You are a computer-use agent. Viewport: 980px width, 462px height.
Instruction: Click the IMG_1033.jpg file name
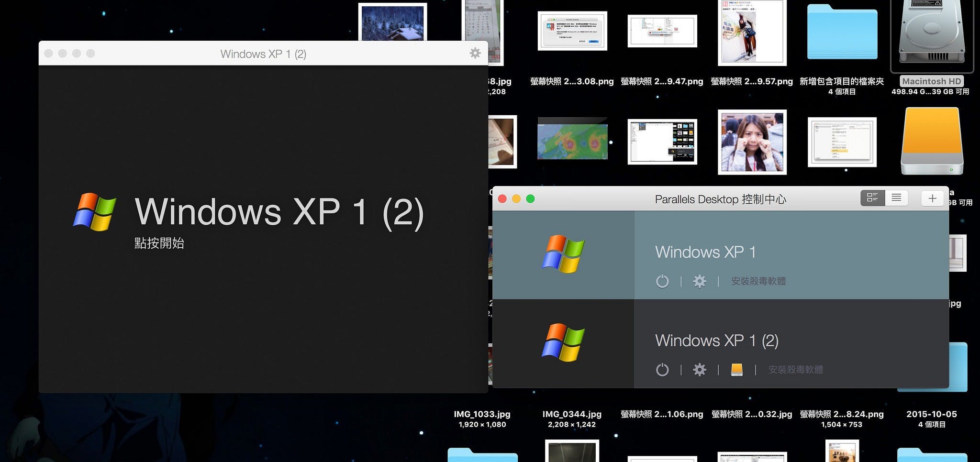tap(482, 414)
